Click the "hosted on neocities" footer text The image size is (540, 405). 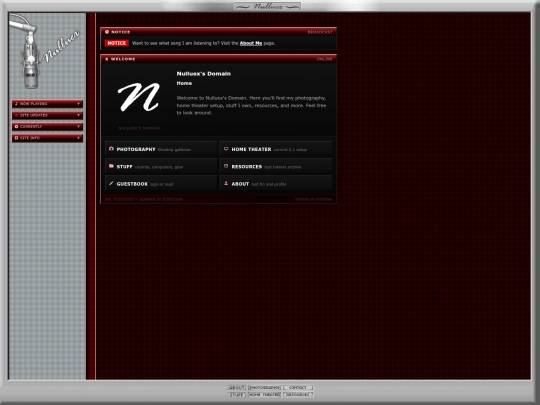pos(313,199)
